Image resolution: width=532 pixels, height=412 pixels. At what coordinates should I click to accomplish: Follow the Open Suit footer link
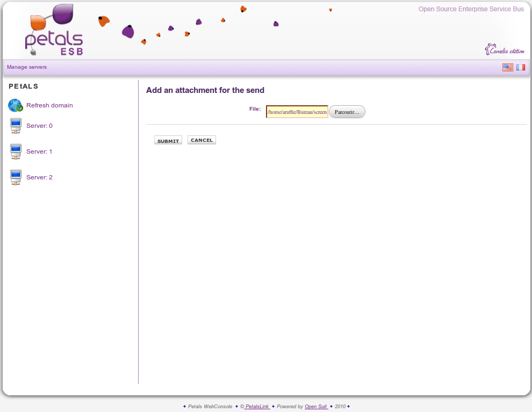[316, 407]
